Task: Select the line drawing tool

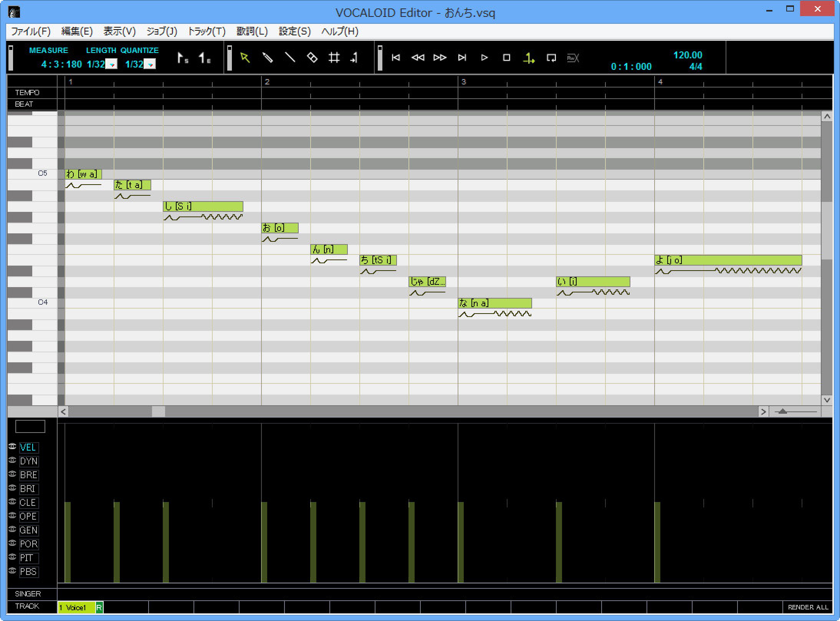Action: point(289,58)
